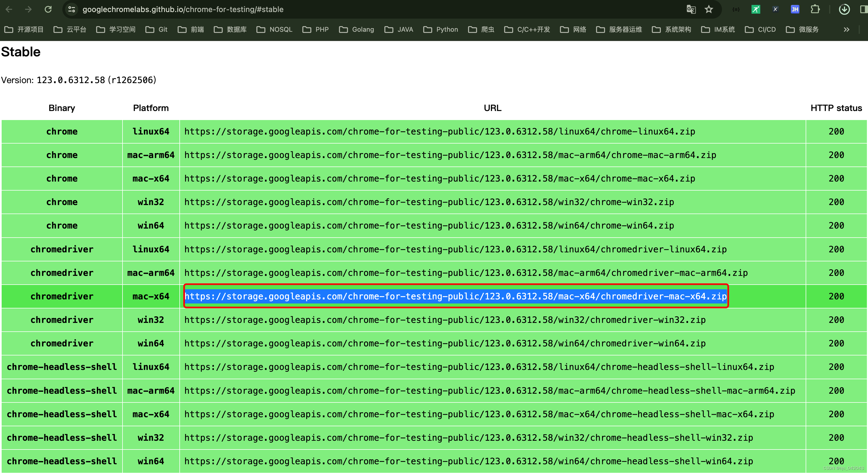This screenshot has width=868, height=473.
Task: Click the highlighted chromedriver-mac-x64.zip URL
Action: [456, 296]
